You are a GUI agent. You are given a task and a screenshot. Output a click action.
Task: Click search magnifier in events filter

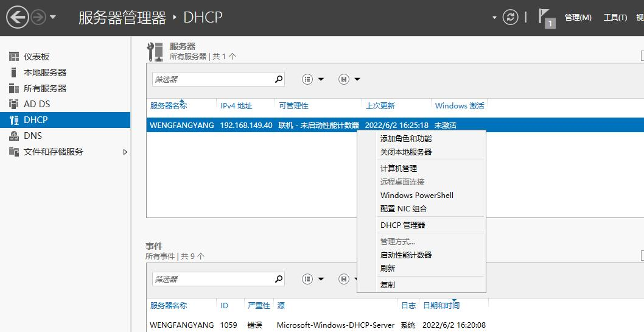tap(278, 278)
